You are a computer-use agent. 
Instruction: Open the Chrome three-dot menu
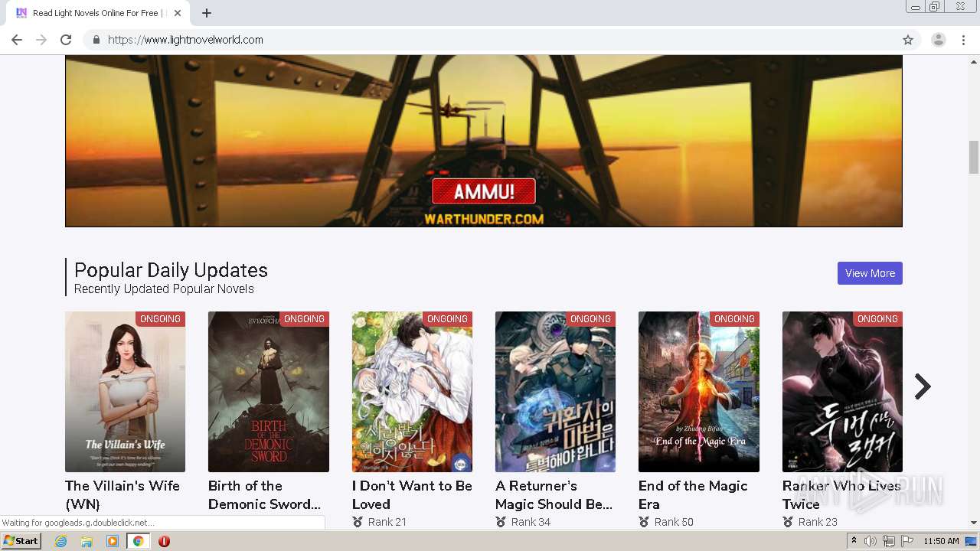pos(964,40)
